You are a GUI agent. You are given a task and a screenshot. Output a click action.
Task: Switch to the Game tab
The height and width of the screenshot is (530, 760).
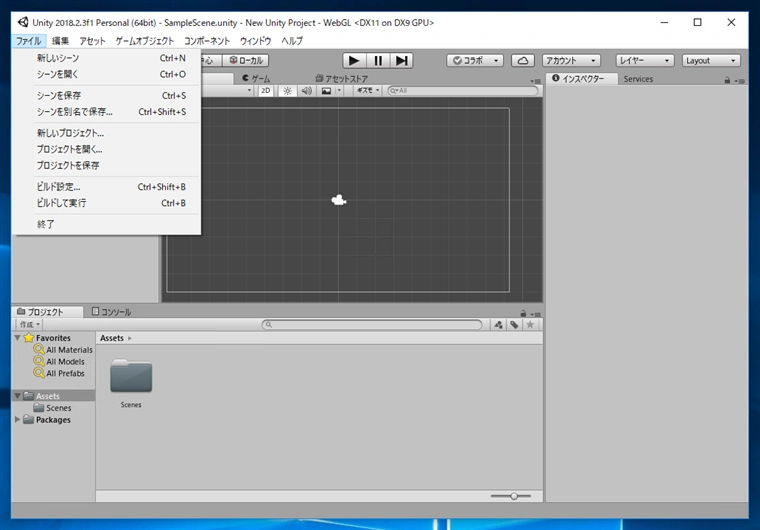(256, 79)
